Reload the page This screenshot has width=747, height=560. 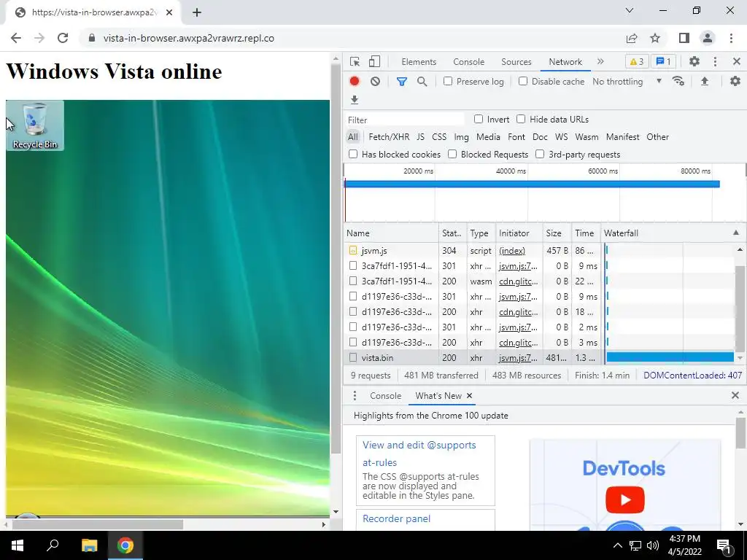click(63, 38)
